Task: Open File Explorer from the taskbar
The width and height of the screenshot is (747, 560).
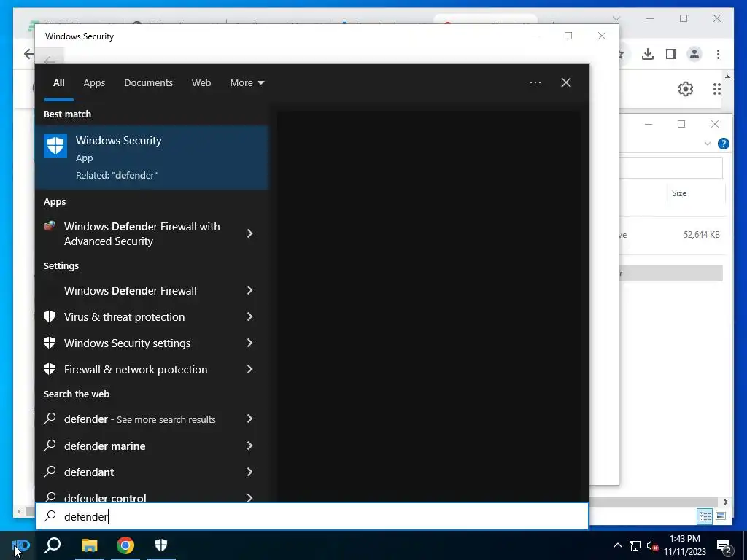Action: (89, 545)
